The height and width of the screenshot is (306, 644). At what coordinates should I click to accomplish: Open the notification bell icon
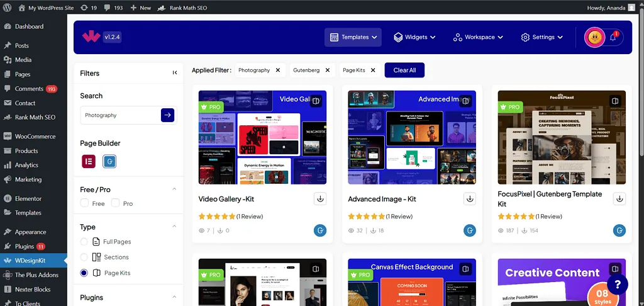coord(613,38)
